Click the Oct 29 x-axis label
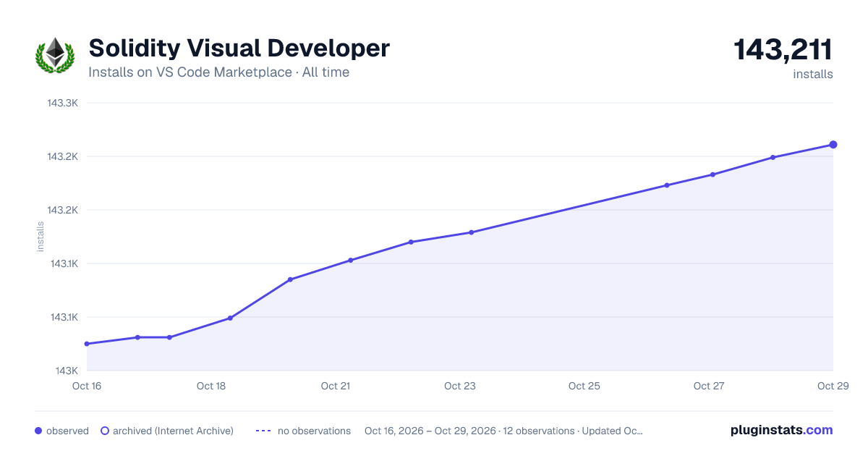 click(832, 386)
